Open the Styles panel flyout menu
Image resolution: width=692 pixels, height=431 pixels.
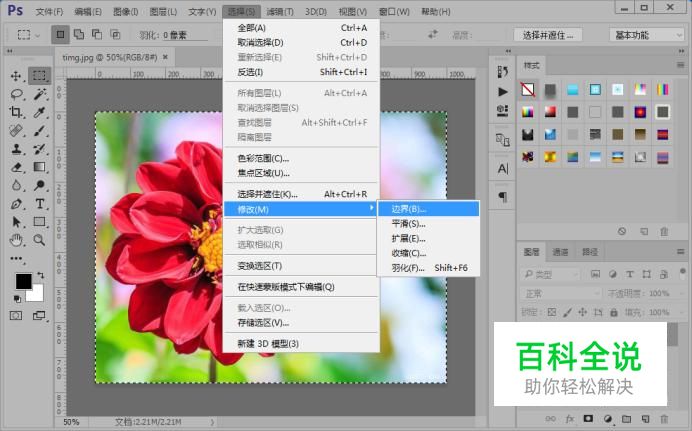(x=681, y=65)
